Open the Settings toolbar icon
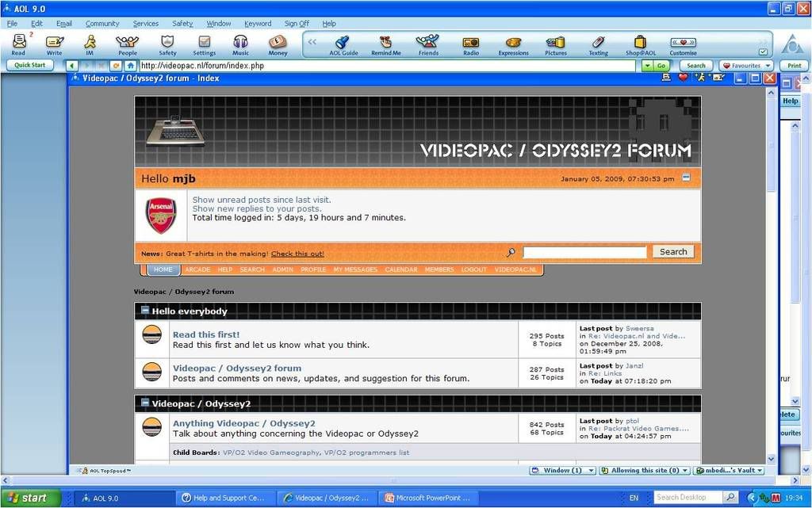This screenshot has height=508, width=812. coord(204,44)
